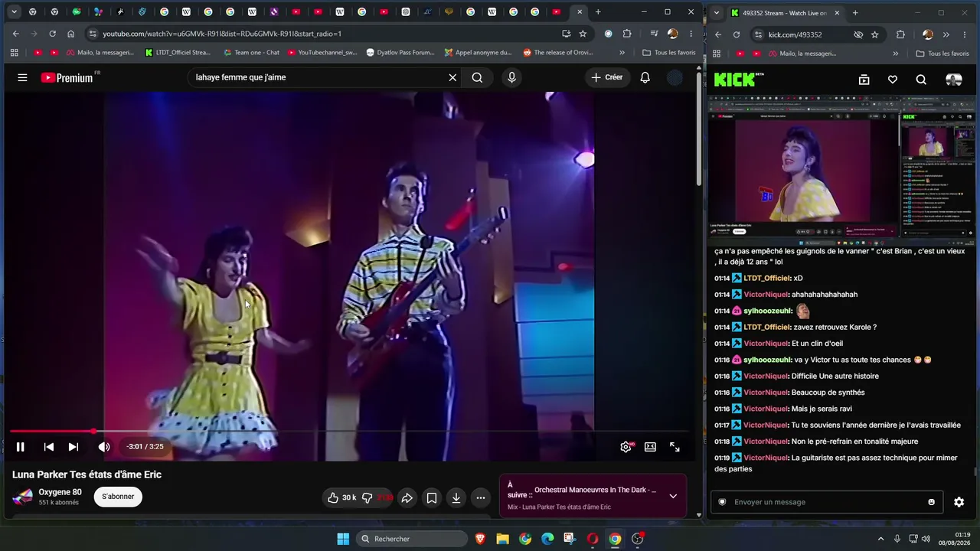Open Windows Start menu
Screen dimensions: 980x551
pos(343,539)
